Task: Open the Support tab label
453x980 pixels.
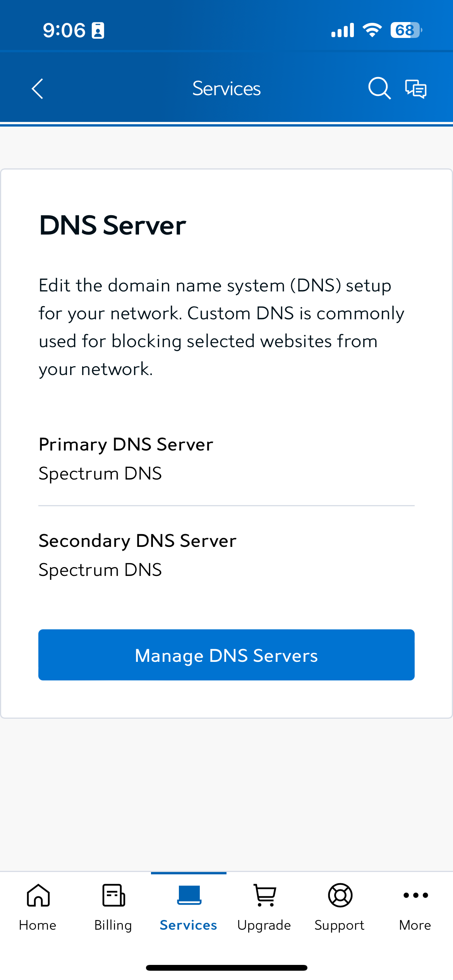Action: coord(340,925)
